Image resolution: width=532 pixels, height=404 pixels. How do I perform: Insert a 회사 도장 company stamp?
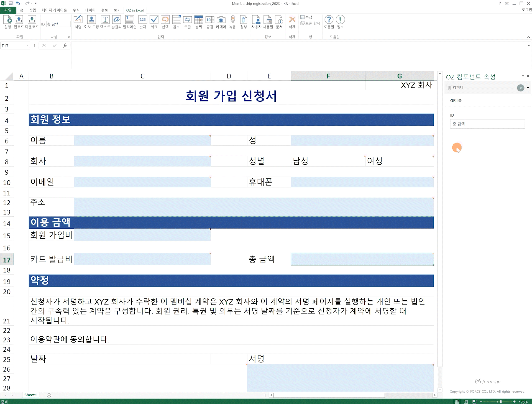[x=91, y=22]
